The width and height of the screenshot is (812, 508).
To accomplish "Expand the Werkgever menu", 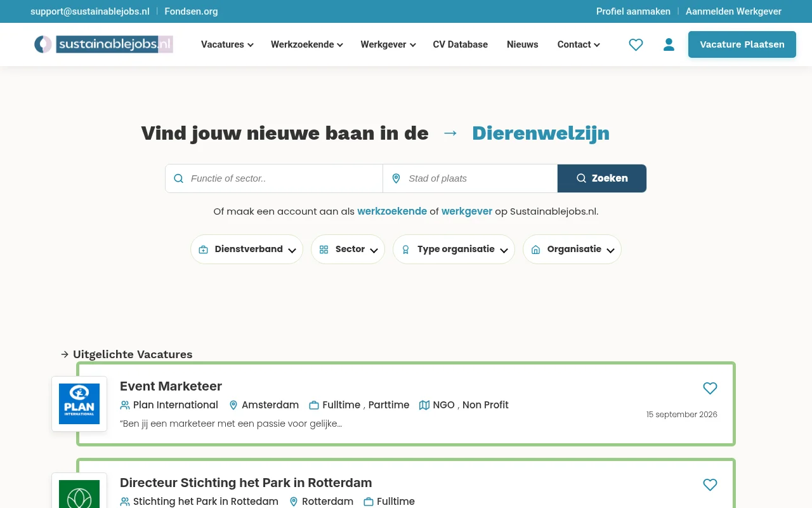I will [388, 44].
